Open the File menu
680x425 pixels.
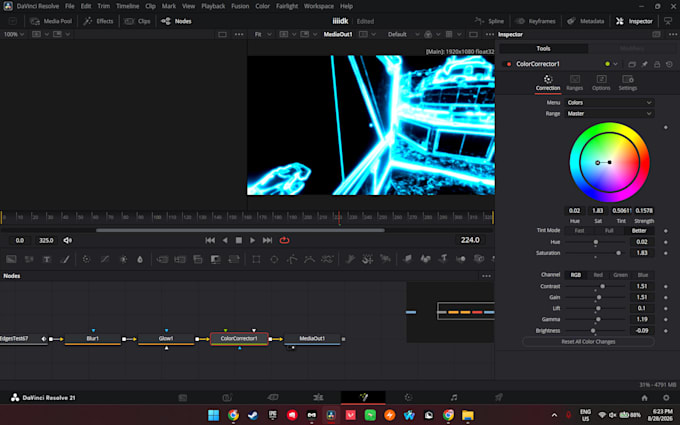(x=69, y=6)
